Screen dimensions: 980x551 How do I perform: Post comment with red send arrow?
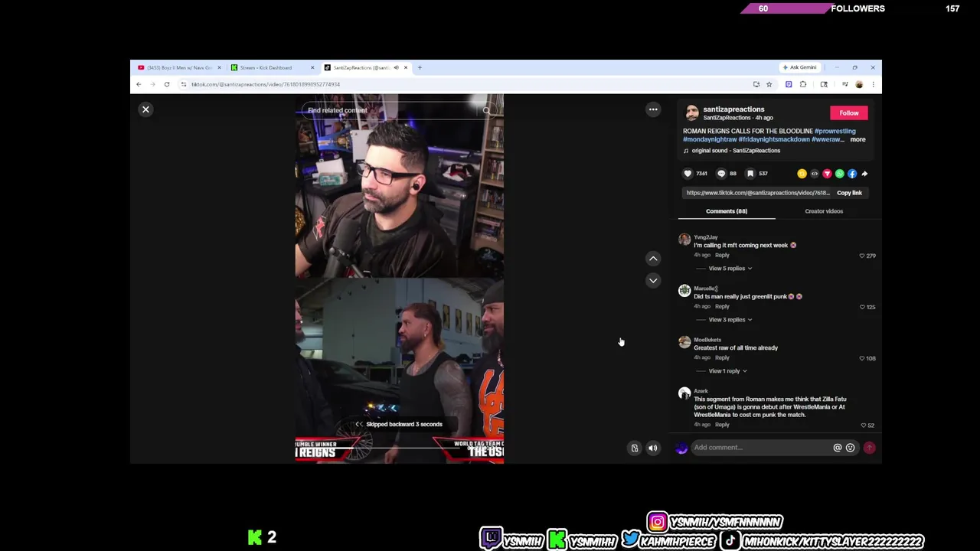869,448
